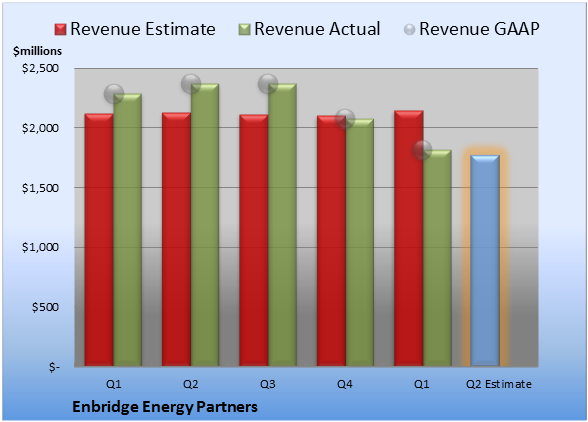The width and height of the screenshot is (588, 422).
Task: Select the red estimate bar above Q4
Action: coord(331,240)
